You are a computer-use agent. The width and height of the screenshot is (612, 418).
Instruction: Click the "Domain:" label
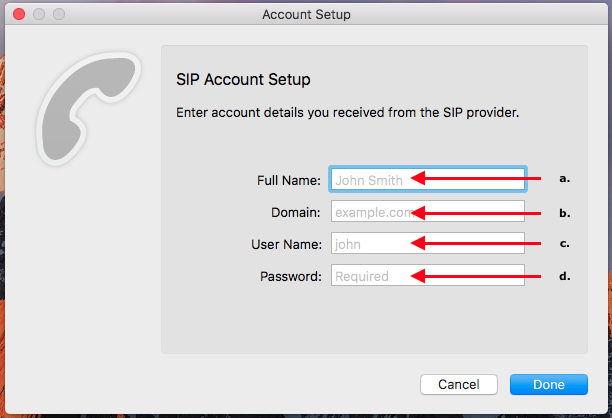296,212
